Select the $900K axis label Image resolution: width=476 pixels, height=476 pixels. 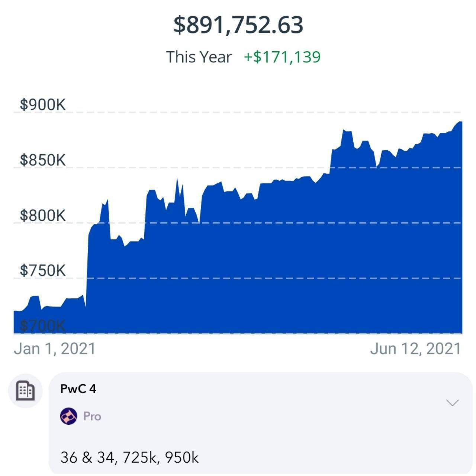(x=43, y=105)
